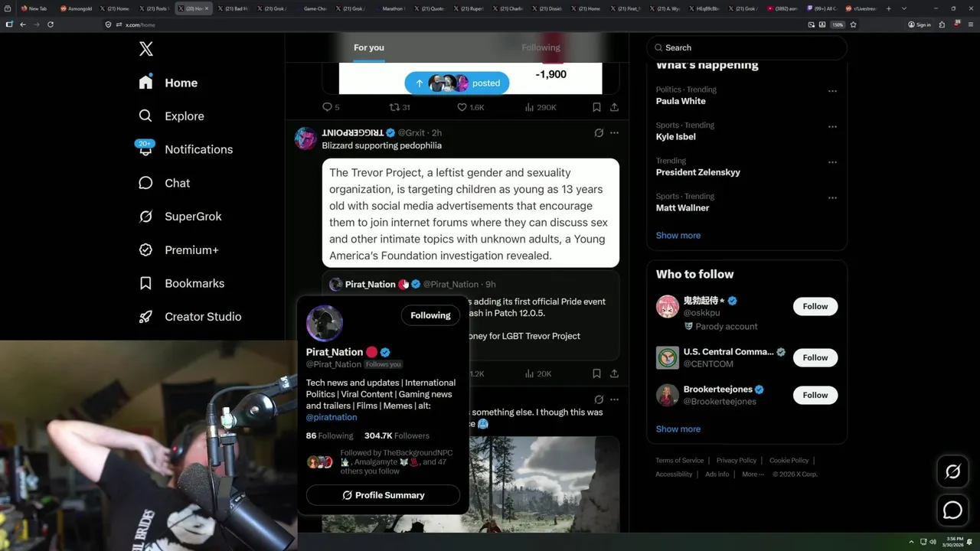
Task: Follow the Brookerteejones account
Action: [x=815, y=395]
